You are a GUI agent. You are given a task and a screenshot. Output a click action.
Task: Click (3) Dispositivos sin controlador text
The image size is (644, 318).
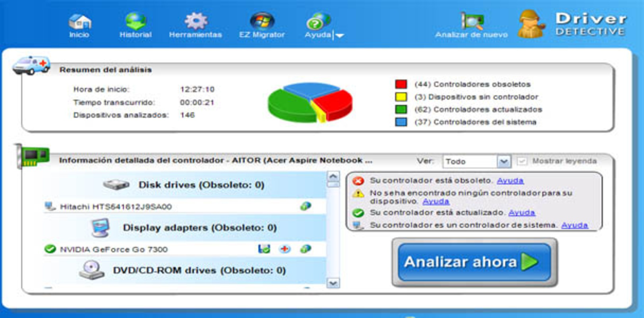476,97
